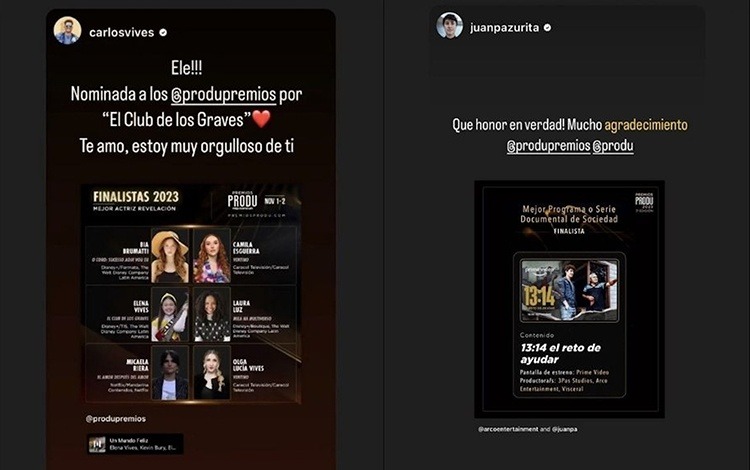
Task: Open the Finalistas 2023 shared post
Action: (192, 293)
